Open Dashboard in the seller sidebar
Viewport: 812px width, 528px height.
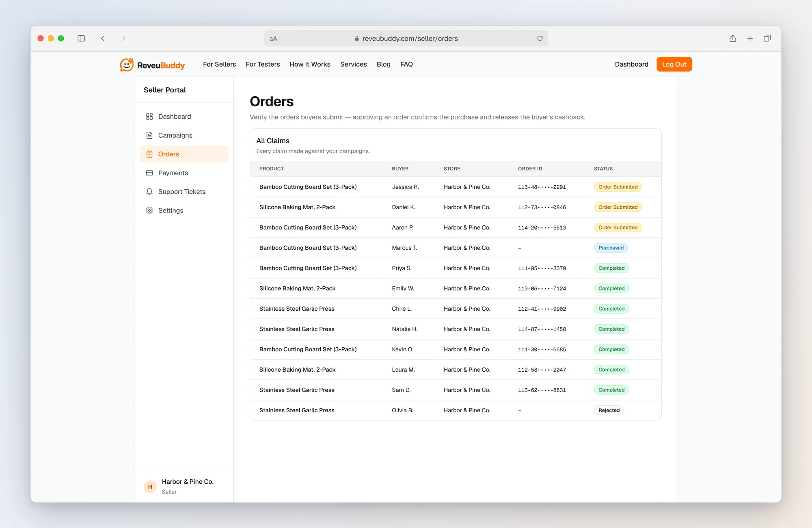point(184,117)
